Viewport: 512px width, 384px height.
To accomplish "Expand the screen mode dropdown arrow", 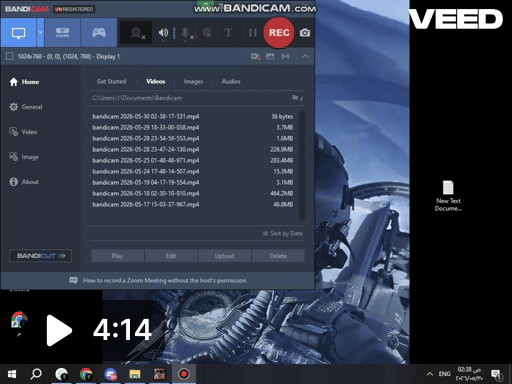I will 40,33.
